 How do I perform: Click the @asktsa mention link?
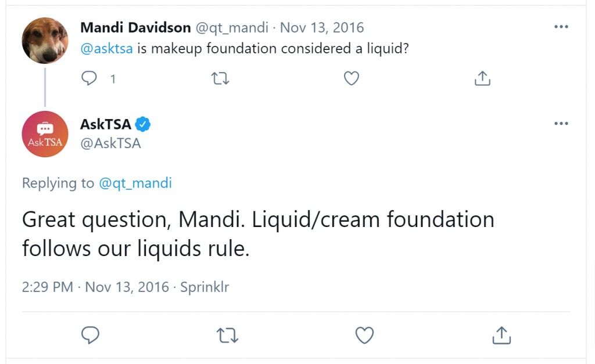coord(106,49)
